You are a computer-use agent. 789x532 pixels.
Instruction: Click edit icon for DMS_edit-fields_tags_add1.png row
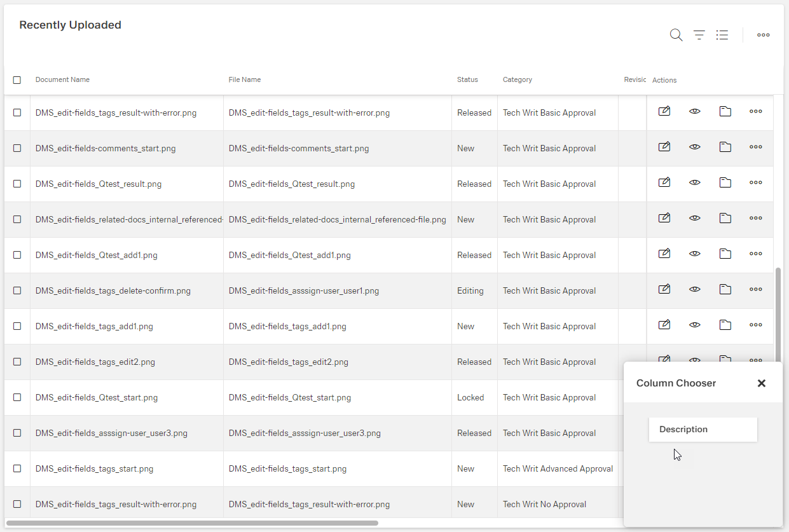(x=664, y=325)
